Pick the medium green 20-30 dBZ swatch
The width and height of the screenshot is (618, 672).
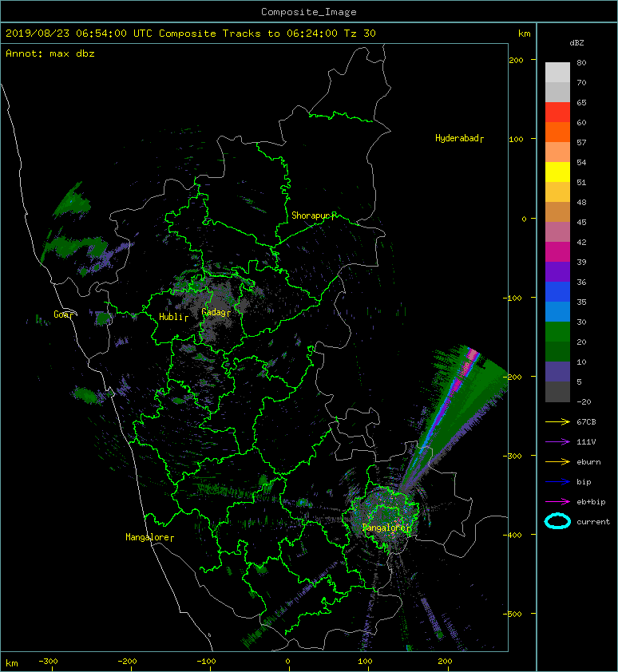(x=557, y=331)
